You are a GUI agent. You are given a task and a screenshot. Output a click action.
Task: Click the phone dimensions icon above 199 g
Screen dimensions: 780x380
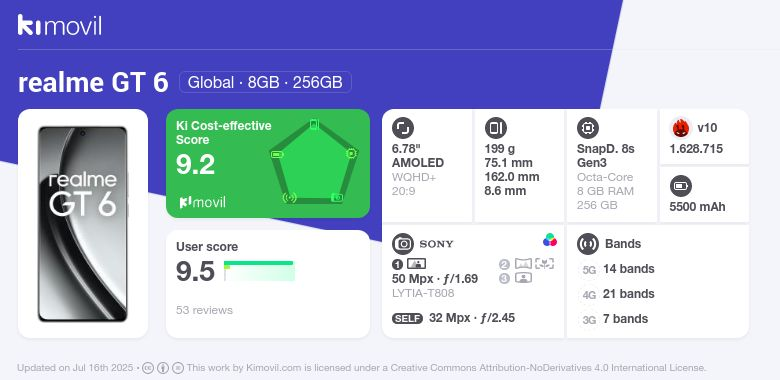click(x=495, y=128)
